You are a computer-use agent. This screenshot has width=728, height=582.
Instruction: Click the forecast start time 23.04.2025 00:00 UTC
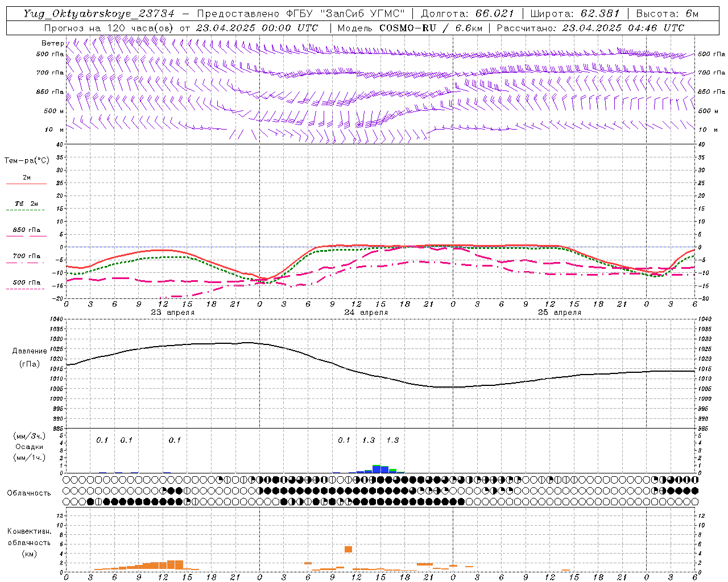(257, 28)
